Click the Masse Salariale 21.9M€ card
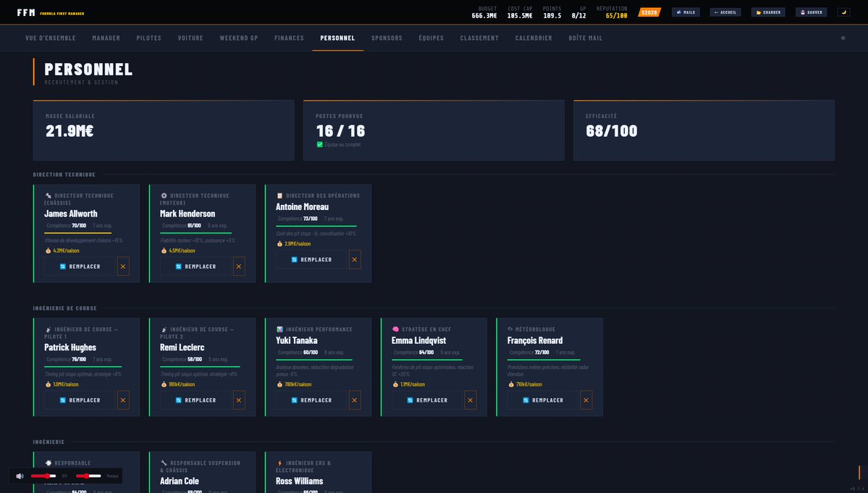 164,130
